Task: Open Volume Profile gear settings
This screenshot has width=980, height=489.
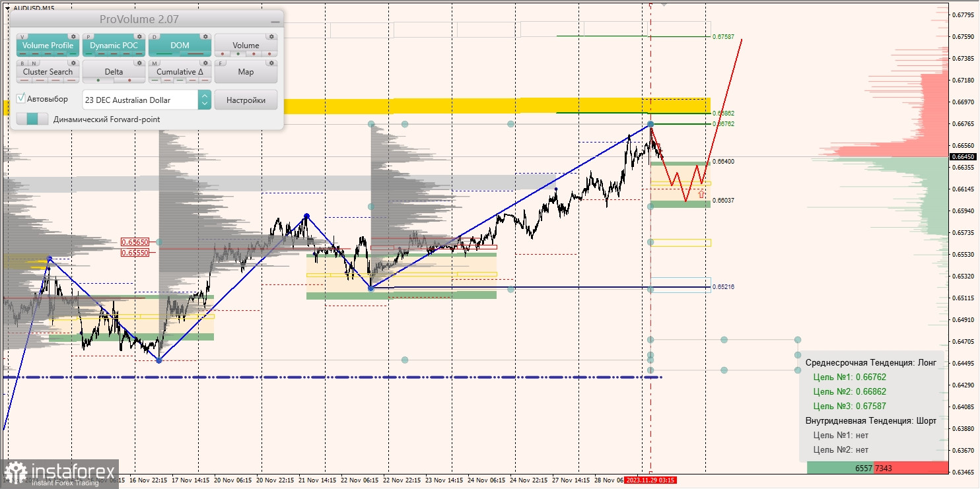Action: 73,36
